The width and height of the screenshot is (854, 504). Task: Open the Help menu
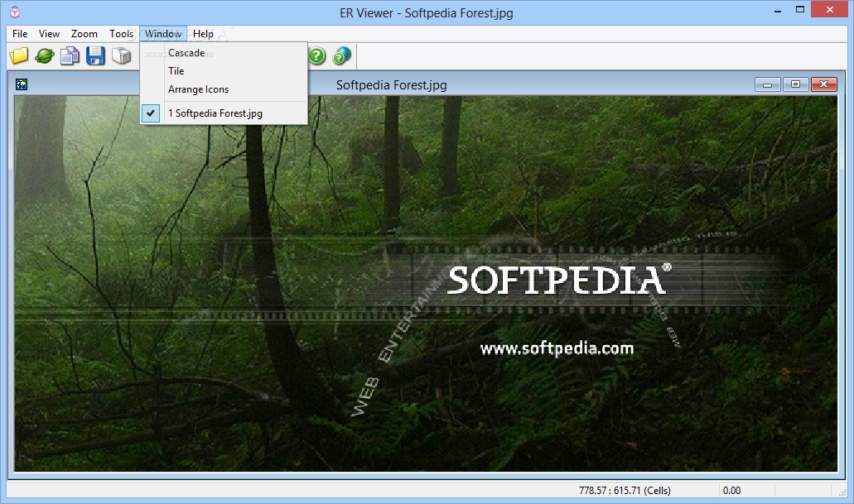click(203, 34)
